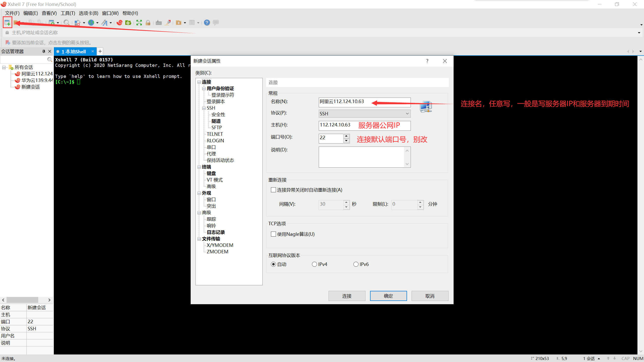The height and width of the screenshot is (362, 644).
Task: Collapse 文件传输 category node
Action: (x=199, y=239)
